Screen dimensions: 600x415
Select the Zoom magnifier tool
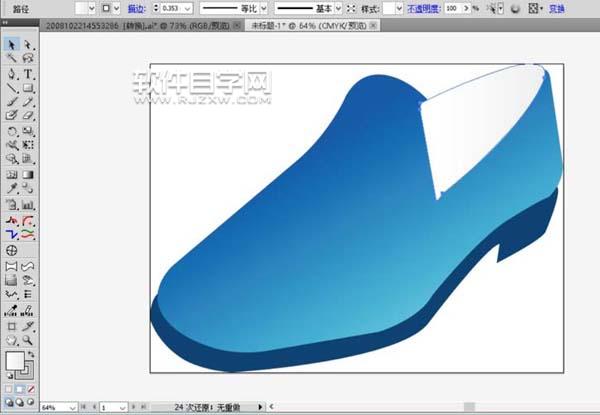pos(28,340)
